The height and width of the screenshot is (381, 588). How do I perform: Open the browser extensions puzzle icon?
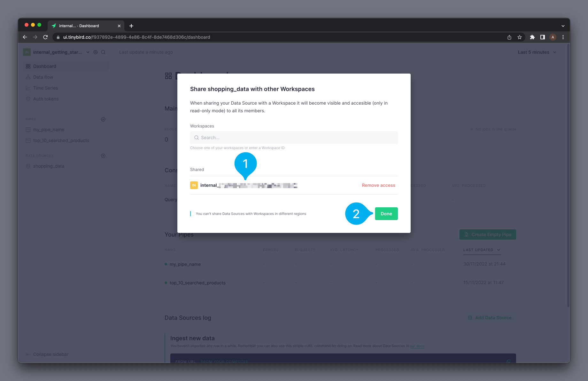click(x=532, y=37)
